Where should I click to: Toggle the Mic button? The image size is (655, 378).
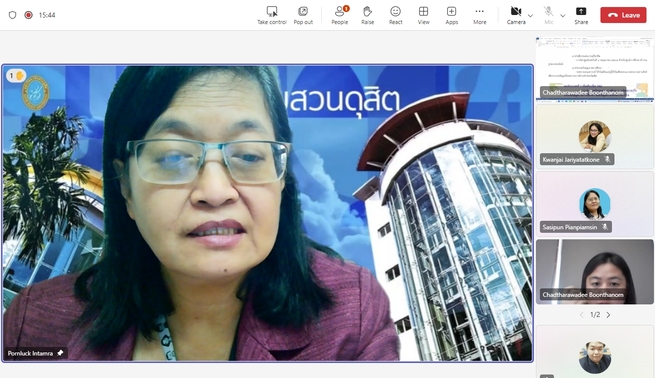(x=548, y=15)
